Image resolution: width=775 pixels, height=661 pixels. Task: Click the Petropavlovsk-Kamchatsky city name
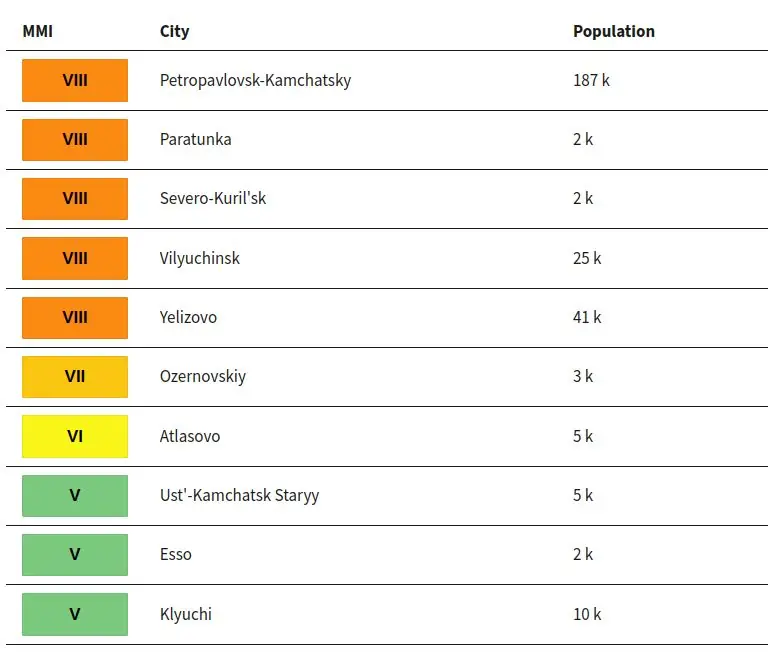[256, 80]
